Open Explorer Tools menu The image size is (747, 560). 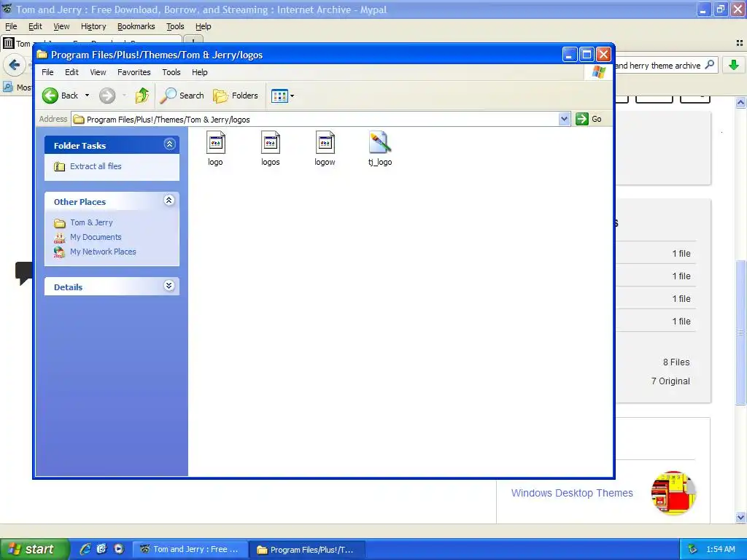click(171, 72)
